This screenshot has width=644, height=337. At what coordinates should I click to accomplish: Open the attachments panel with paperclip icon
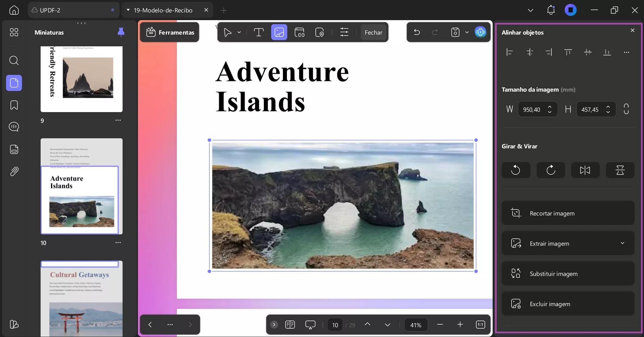(14, 172)
